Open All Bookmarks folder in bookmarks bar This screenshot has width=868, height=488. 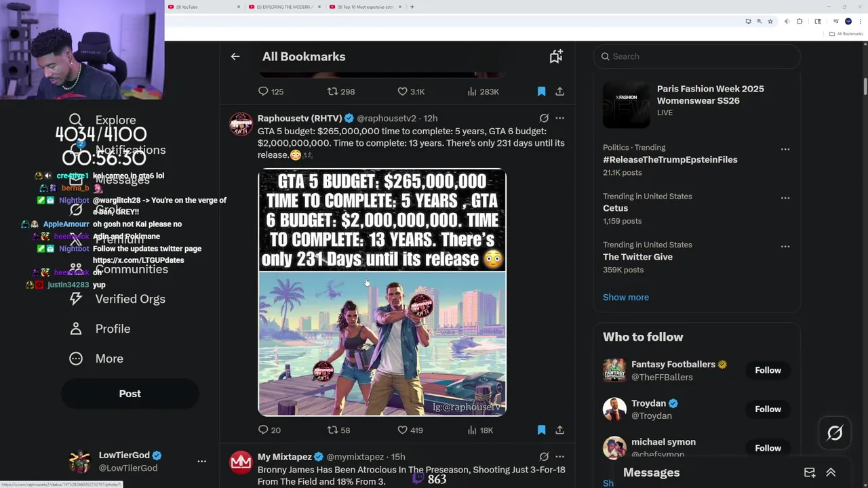[x=845, y=34]
